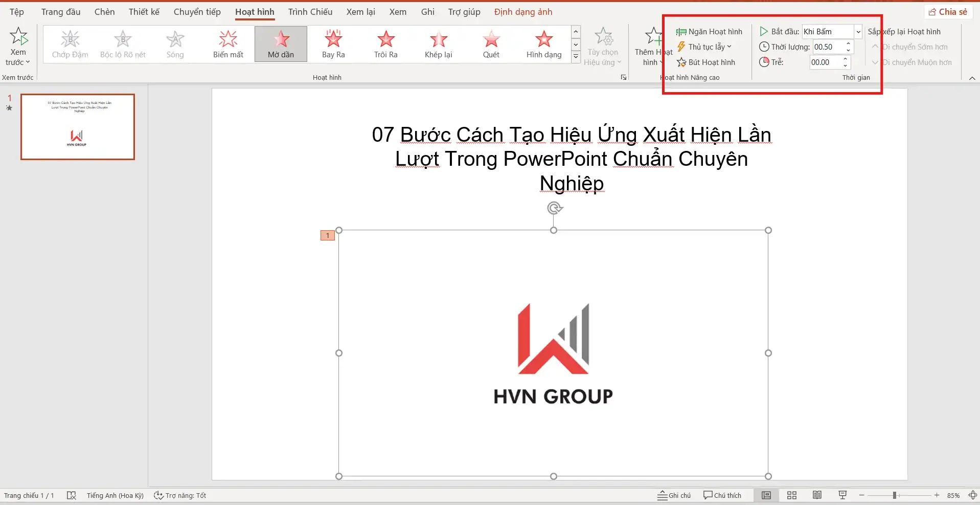Toggle Ghi chú notes pane

674,495
